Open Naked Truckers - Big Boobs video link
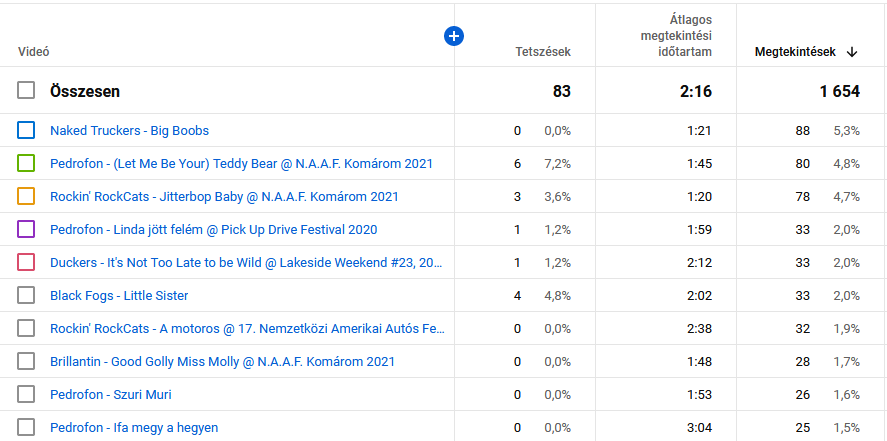Image resolution: width=887 pixels, height=441 pixels. 130,131
